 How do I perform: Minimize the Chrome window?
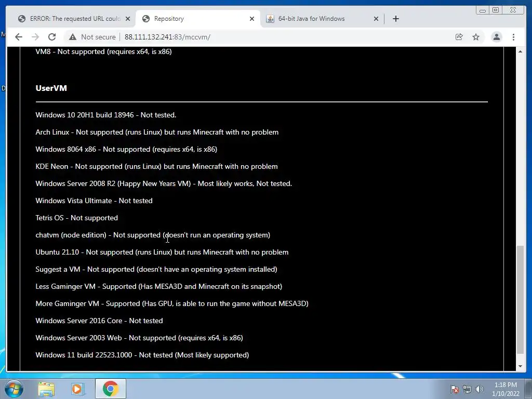(483, 10)
